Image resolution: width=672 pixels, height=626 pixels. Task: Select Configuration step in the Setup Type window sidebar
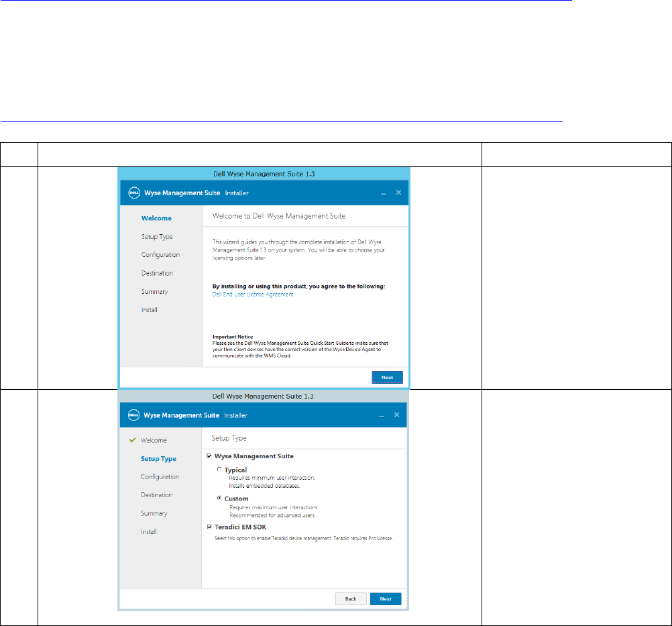[160, 477]
